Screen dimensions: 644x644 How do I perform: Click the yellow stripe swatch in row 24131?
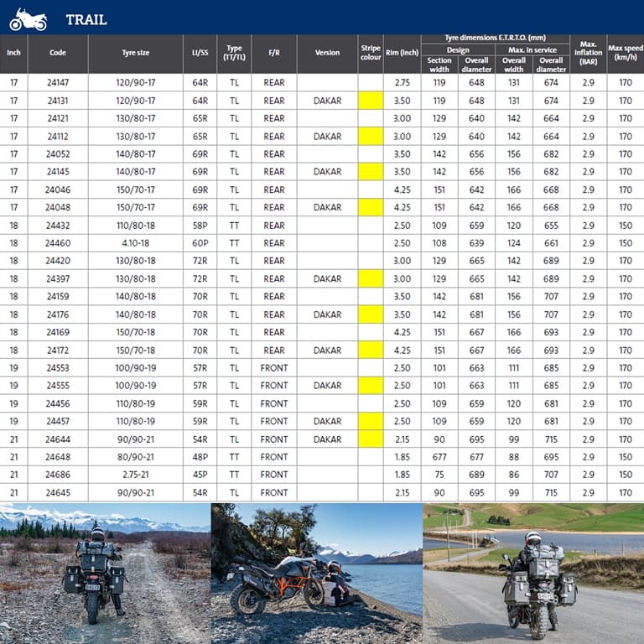[371, 101]
